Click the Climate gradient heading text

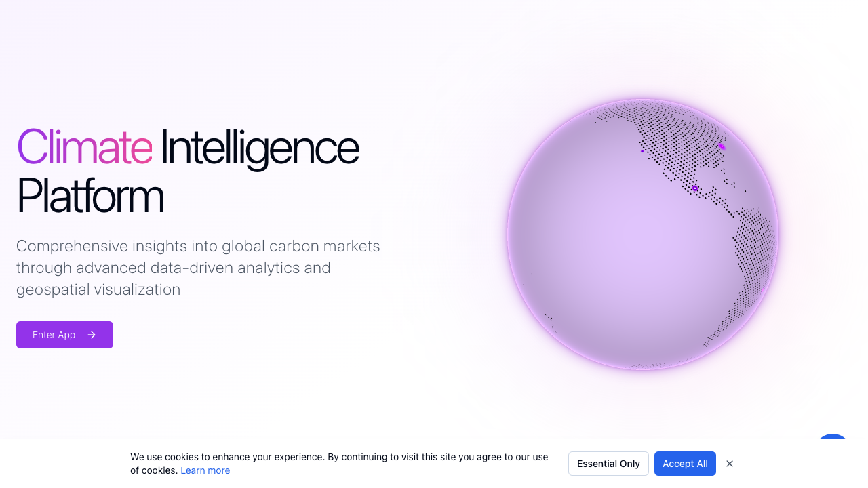click(84, 148)
